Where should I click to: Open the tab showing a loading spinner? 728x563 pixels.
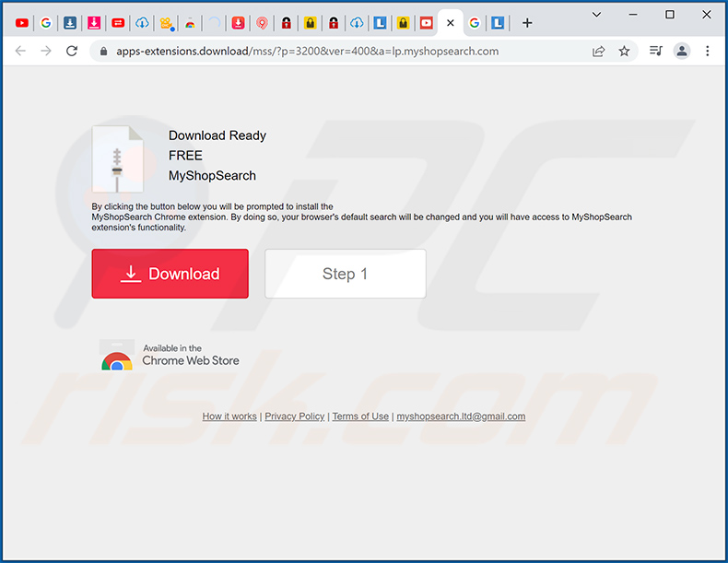click(214, 23)
